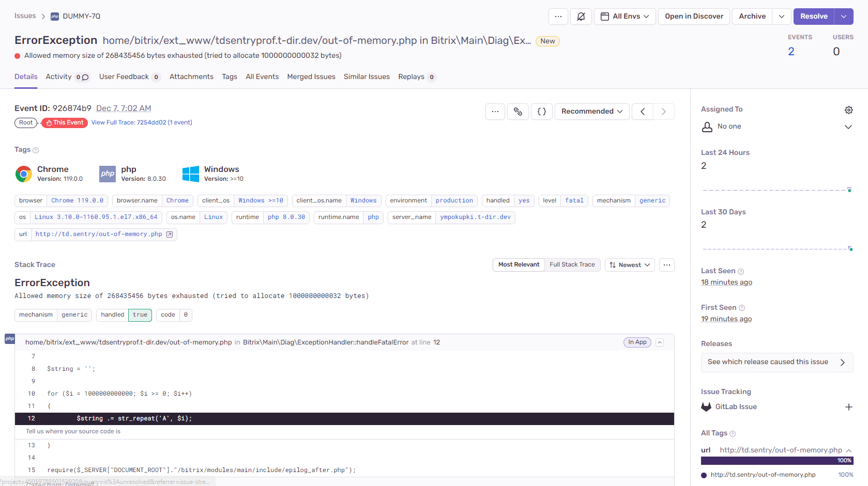This screenshot has width=868, height=486.
Task: Open the issue actions ellipsis menu
Action: (558, 17)
